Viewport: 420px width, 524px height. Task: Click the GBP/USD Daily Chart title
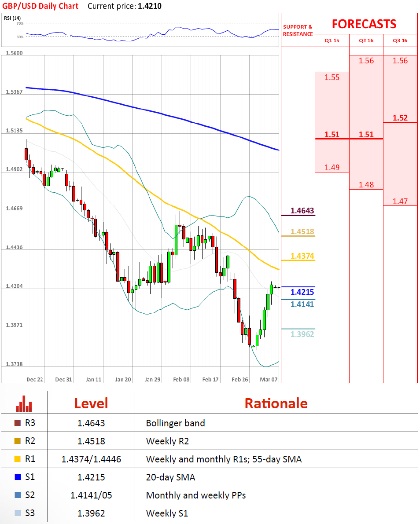tap(41, 6)
